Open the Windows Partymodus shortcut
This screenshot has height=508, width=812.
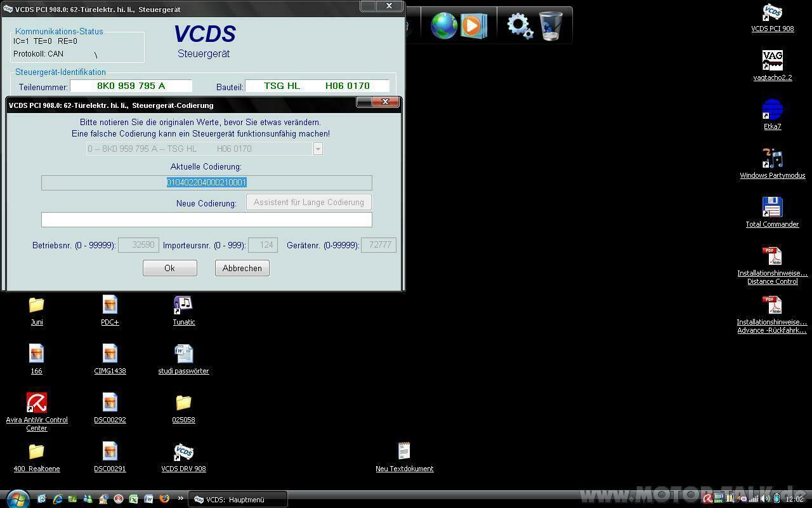(x=772, y=159)
